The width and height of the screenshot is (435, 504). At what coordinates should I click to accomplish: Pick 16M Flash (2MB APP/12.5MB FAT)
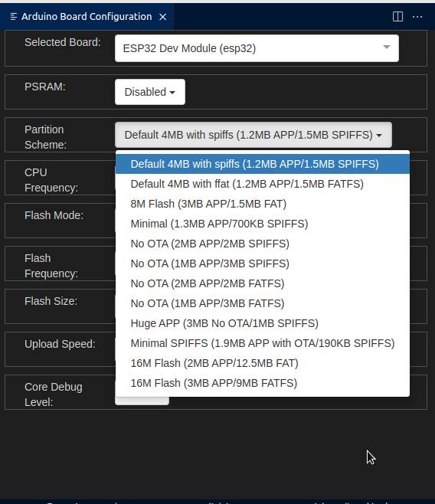[263, 363]
